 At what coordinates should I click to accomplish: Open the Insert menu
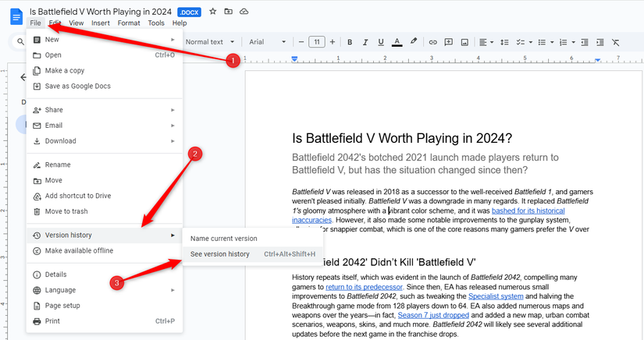101,23
